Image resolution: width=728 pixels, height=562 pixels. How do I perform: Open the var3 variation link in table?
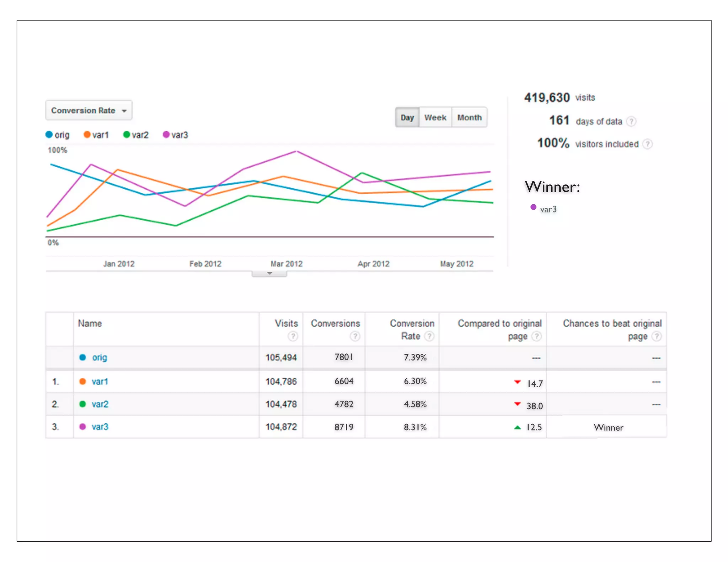pos(100,427)
